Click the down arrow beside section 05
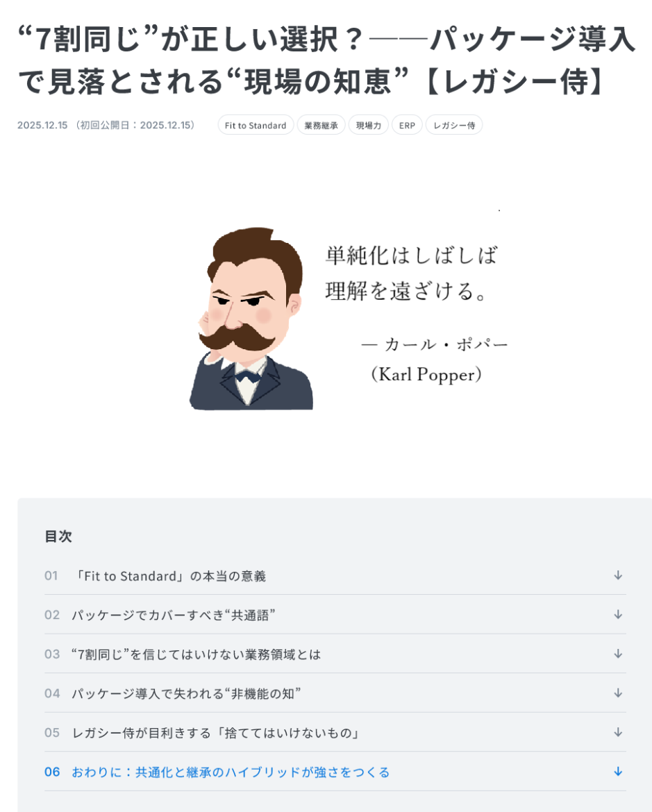Image resolution: width=652 pixels, height=812 pixels. (x=618, y=732)
